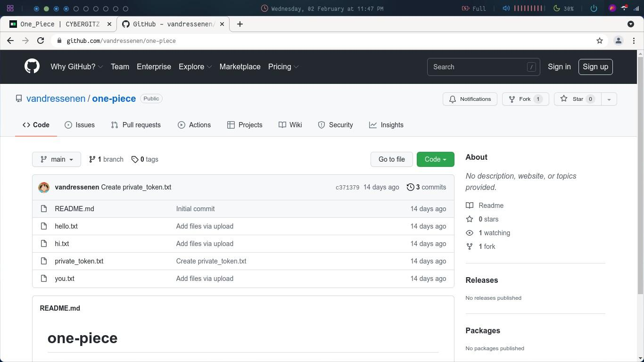Open a new browser tab
Image resolution: width=644 pixels, height=362 pixels.
pos(240,24)
